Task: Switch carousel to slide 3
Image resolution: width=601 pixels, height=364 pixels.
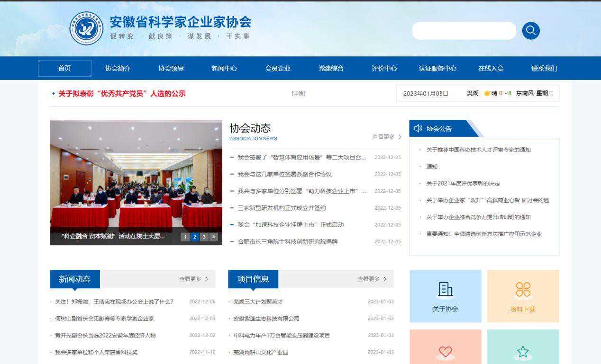Action: 204,237
